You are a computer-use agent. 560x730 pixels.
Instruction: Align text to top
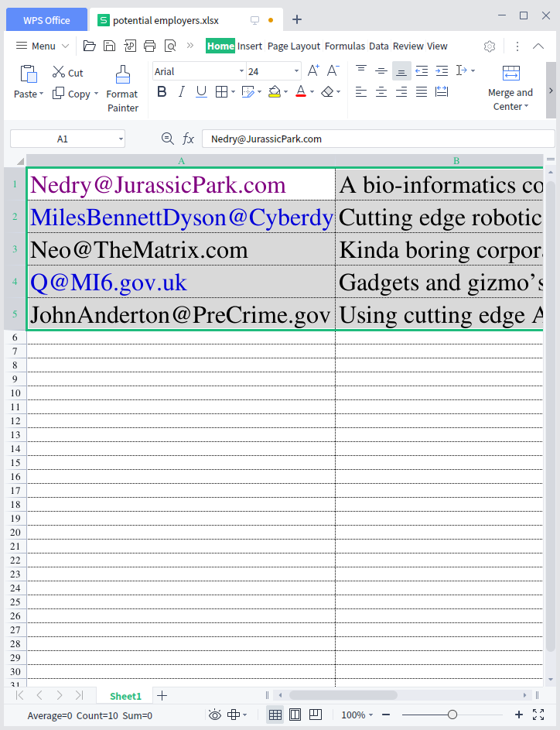(361, 70)
